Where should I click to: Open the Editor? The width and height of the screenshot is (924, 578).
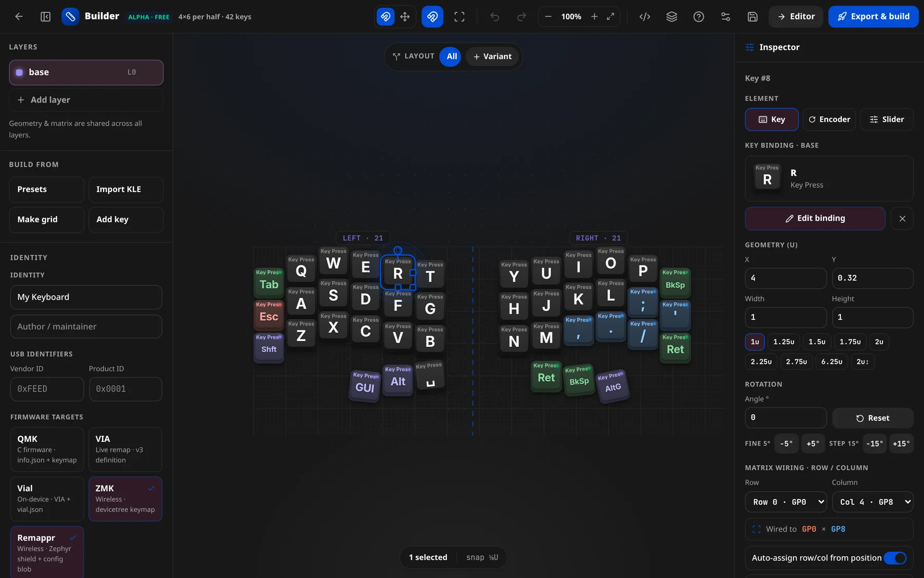coord(796,16)
